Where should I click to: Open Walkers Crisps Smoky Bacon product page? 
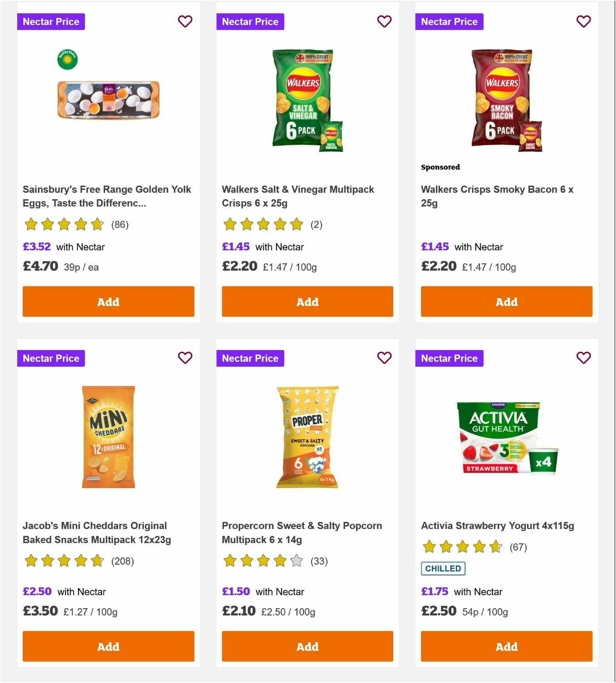[497, 196]
